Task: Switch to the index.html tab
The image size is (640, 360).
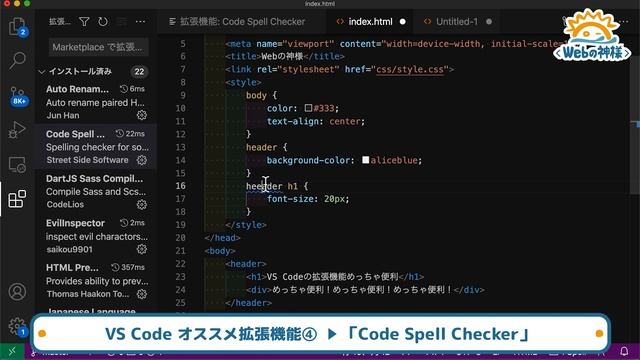Action: (371, 22)
